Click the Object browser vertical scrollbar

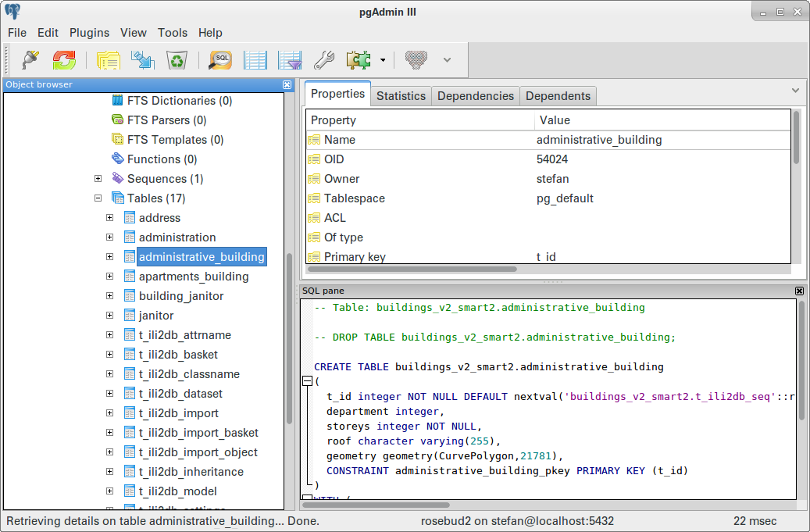click(x=289, y=338)
